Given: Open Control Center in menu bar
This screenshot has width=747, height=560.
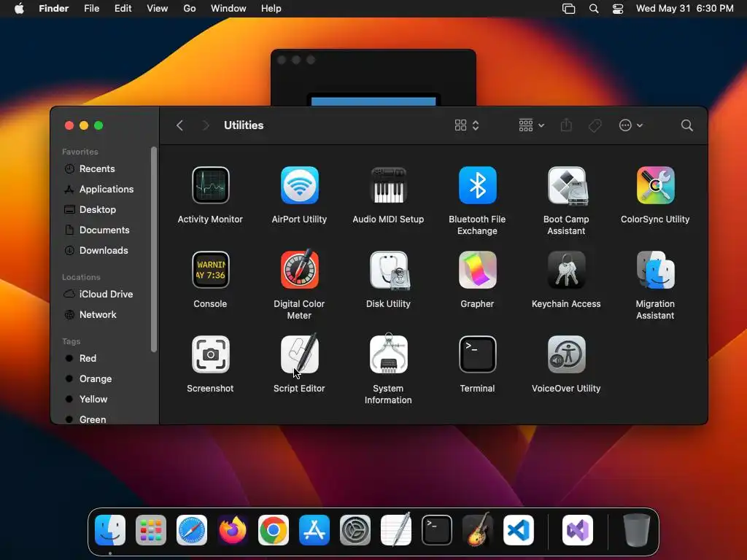Looking at the screenshot, I should [618, 9].
